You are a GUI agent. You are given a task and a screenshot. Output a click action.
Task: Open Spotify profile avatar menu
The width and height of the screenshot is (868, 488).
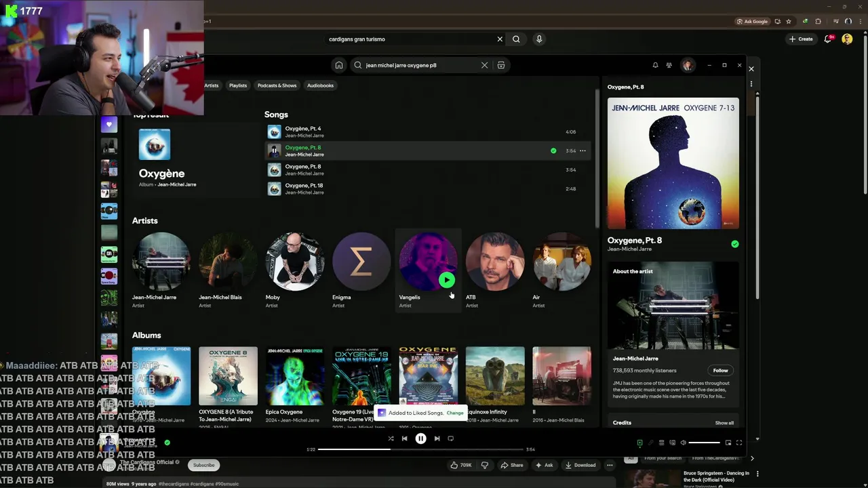[688, 65]
